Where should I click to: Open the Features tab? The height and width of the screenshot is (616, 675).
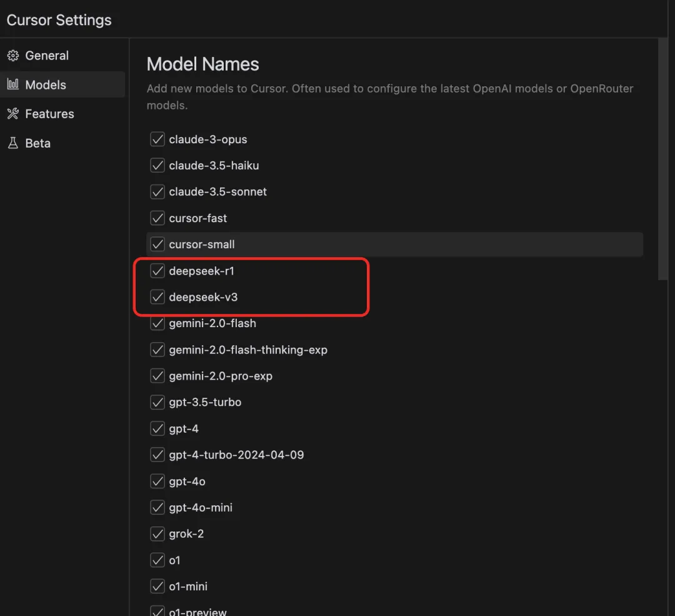(x=62, y=114)
